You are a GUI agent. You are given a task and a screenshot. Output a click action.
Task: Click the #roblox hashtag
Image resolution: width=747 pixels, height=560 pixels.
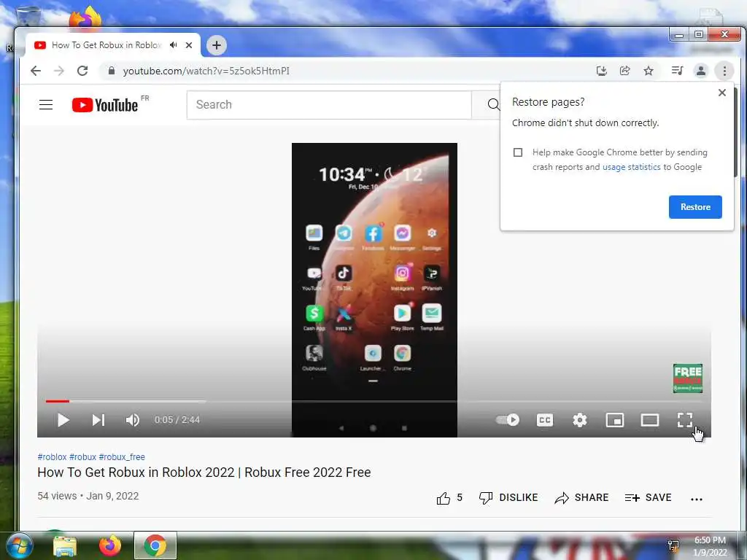52,457
